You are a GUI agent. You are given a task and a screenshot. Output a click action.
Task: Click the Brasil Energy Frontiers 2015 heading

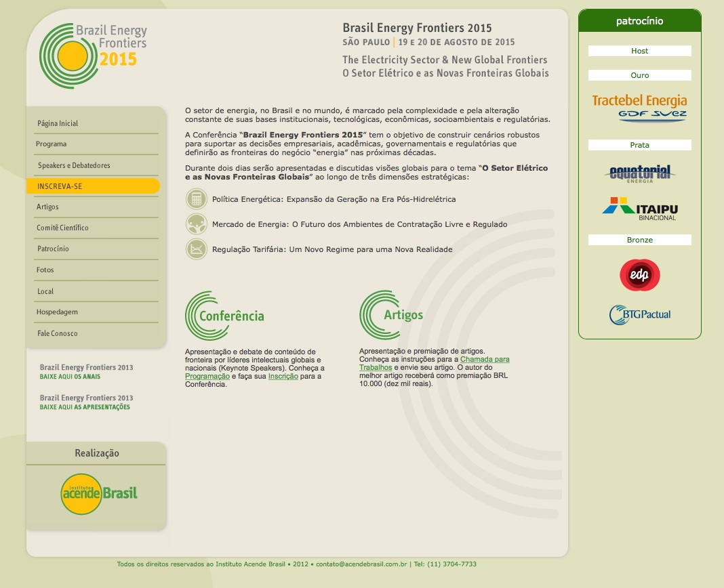click(x=417, y=28)
